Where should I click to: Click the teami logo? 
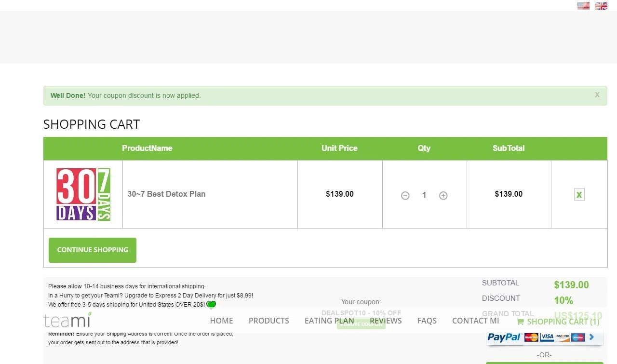(x=67, y=320)
